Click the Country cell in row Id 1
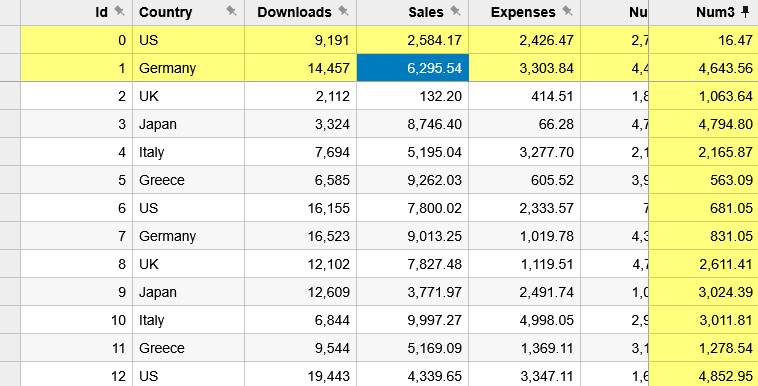Image resolution: width=758 pixels, height=386 pixels. pyautogui.click(x=189, y=68)
